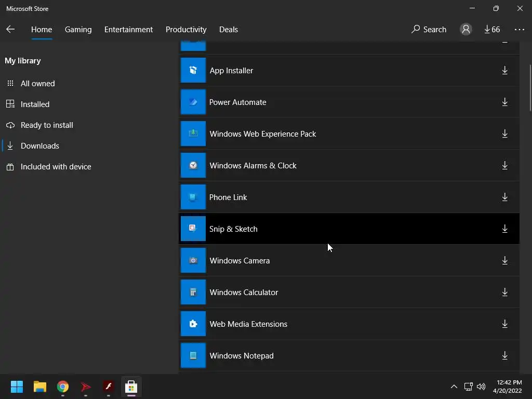The width and height of the screenshot is (532, 399).
Task: Click the Snip & Sketch name text
Action: click(233, 229)
